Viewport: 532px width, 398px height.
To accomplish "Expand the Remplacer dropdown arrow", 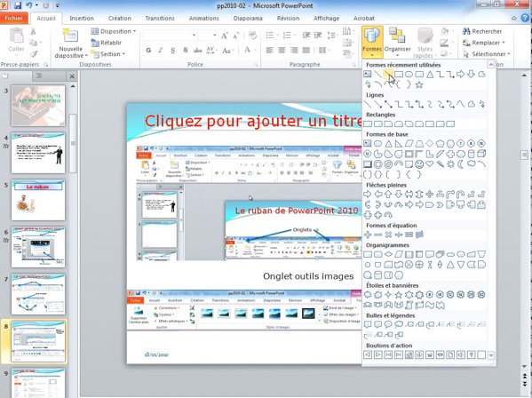I will click(x=504, y=43).
